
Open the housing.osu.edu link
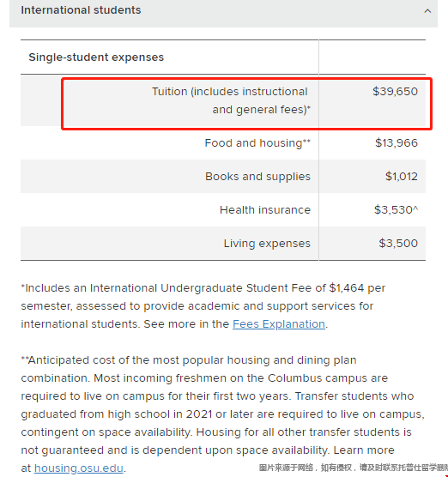[x=79, y=468]
